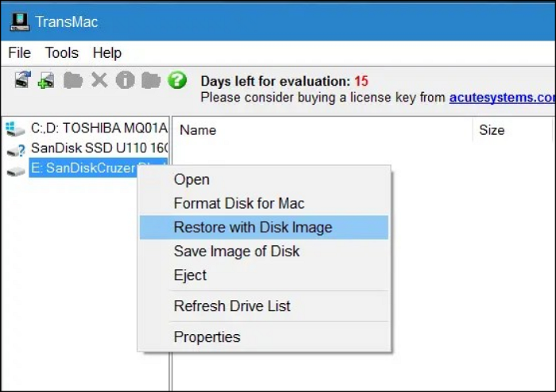Choose Eject from the context menu
The height and width of the screenshot is (392, 556).
pos(190,275)
